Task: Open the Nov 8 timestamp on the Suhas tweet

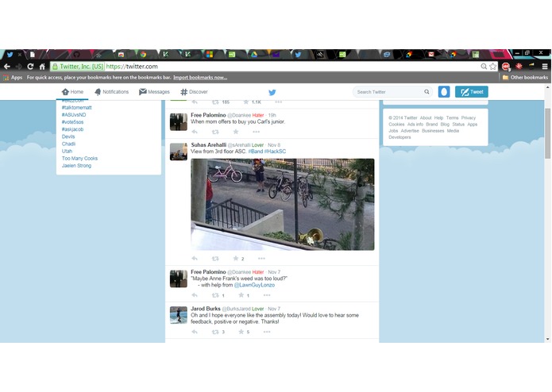Action: [274, 145]
